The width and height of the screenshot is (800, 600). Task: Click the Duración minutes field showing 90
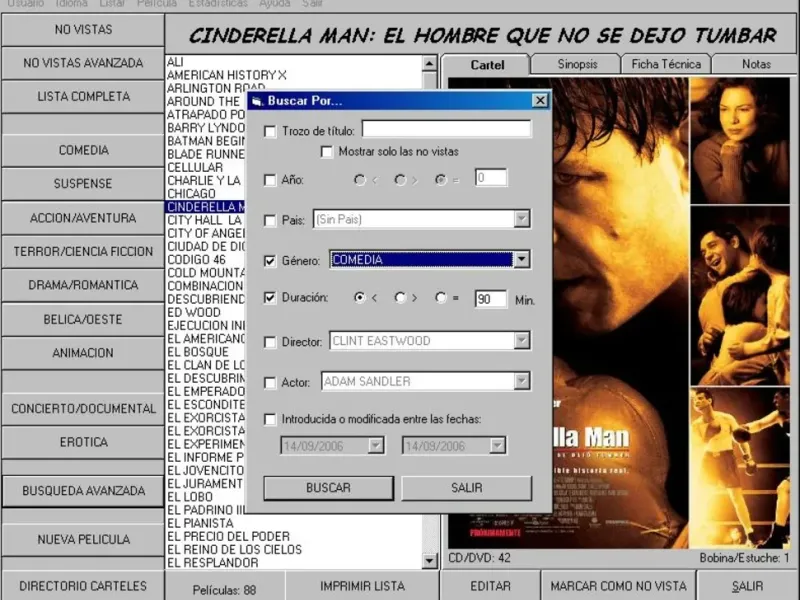pyautogui.click(x=490, y=299)
